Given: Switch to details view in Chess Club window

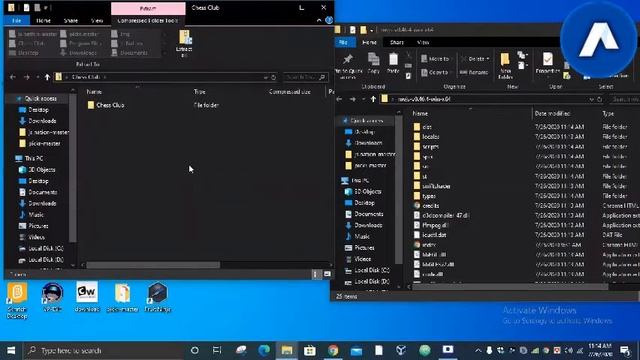Looking at the screenshot, I should pyautogui.click(x=315, y=274).
